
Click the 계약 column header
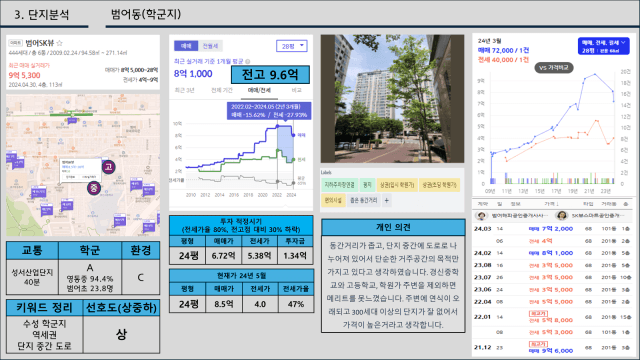482,204
